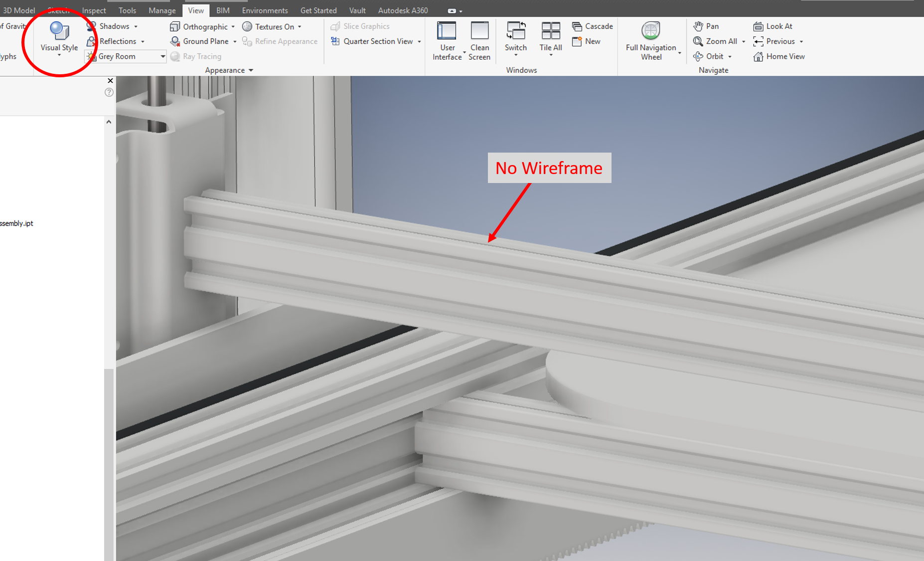Expand the Appearance panel arrow

click(x=251, y=70)
